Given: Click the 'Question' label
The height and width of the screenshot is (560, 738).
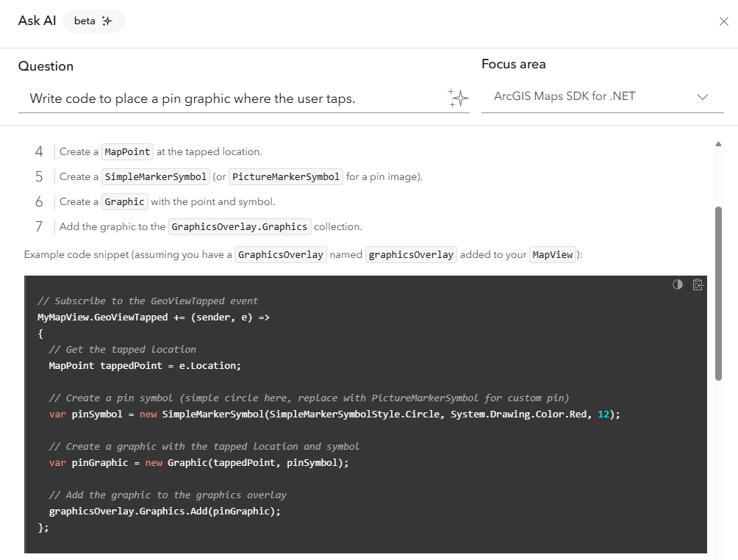Looking at the screenshot, I should 46,66.
